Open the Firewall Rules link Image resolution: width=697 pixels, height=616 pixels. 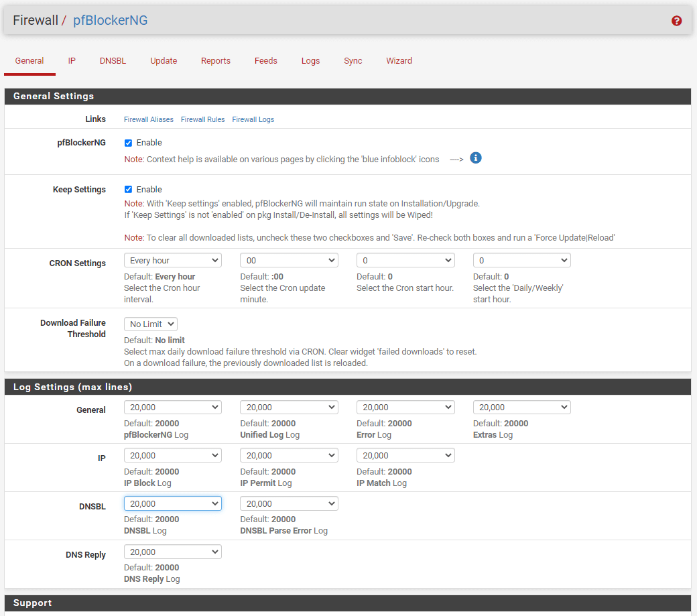[202, 119]
